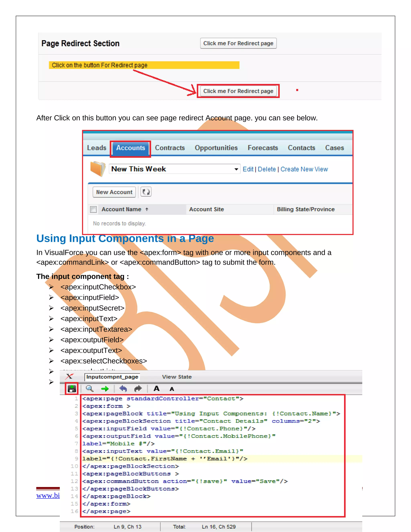This screenshot has height=532, width=411.
Task: Click the '<apex:pageBlockButtons >' code line
Action: (x=130, y=474)
